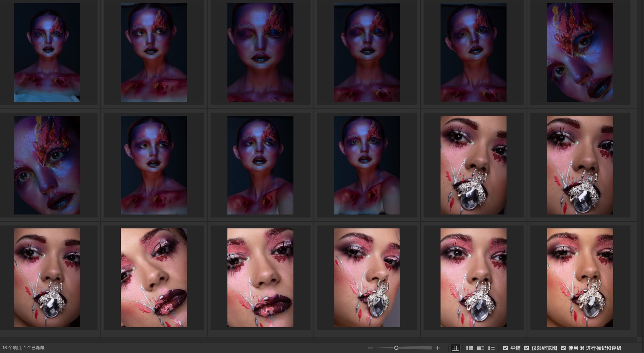Image resolution: width=644 pixels, height=353 pixels.
Task: Select the first thumbnail in the middle row
Action: pyautogui.click(x=47, y=165)
